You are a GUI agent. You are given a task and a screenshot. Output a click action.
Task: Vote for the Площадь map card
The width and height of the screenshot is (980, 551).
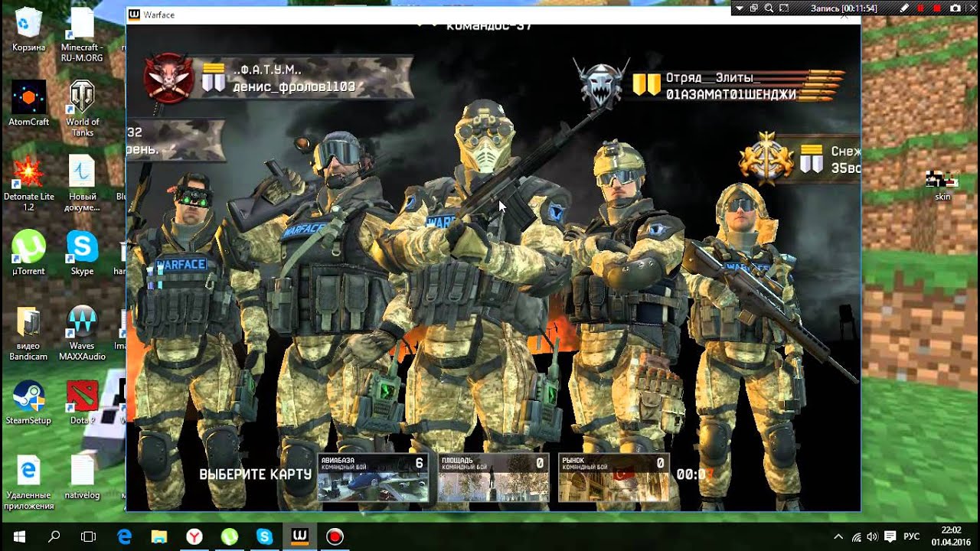click(494, 478)
